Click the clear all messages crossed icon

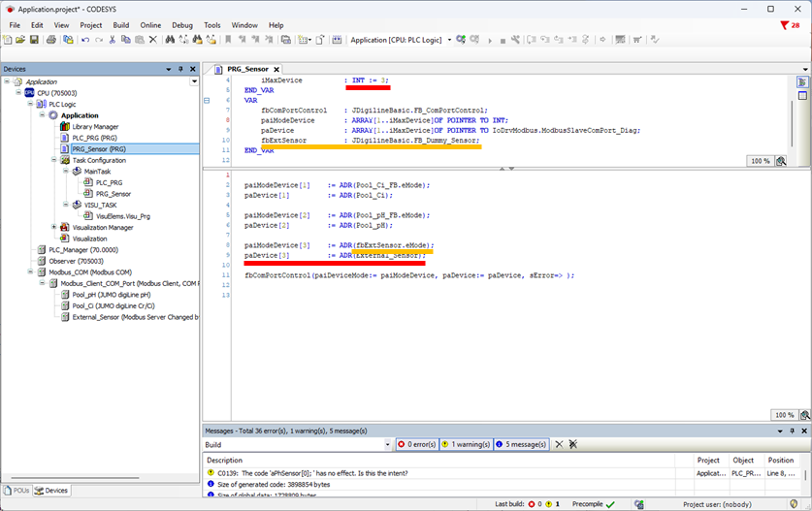572,444
